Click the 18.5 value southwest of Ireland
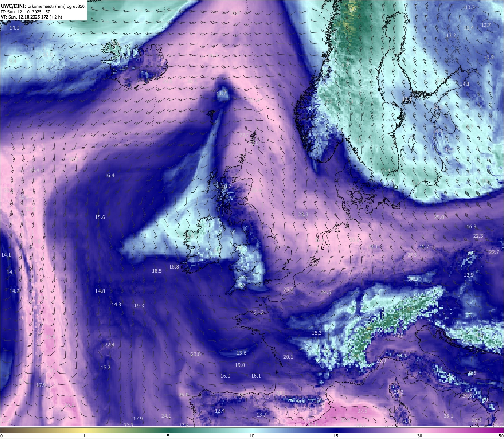 click(x=157, y=271)
